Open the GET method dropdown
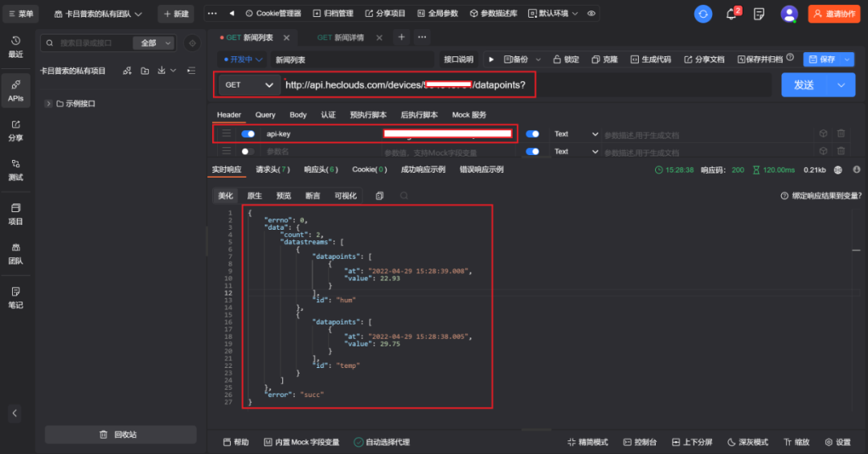868x454 pixels. pyautogui.click(x=248, y=84)
